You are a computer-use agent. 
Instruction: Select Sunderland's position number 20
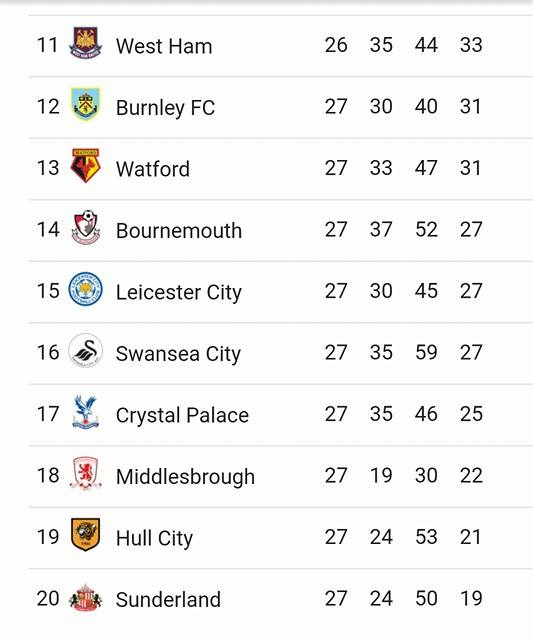tap(48, 598)
